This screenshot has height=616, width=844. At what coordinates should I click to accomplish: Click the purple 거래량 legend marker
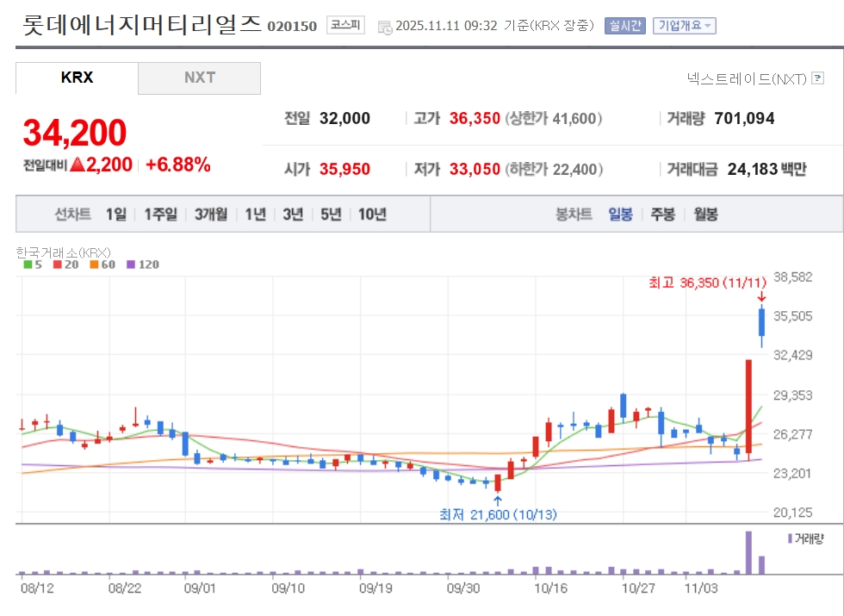[790, 538]
